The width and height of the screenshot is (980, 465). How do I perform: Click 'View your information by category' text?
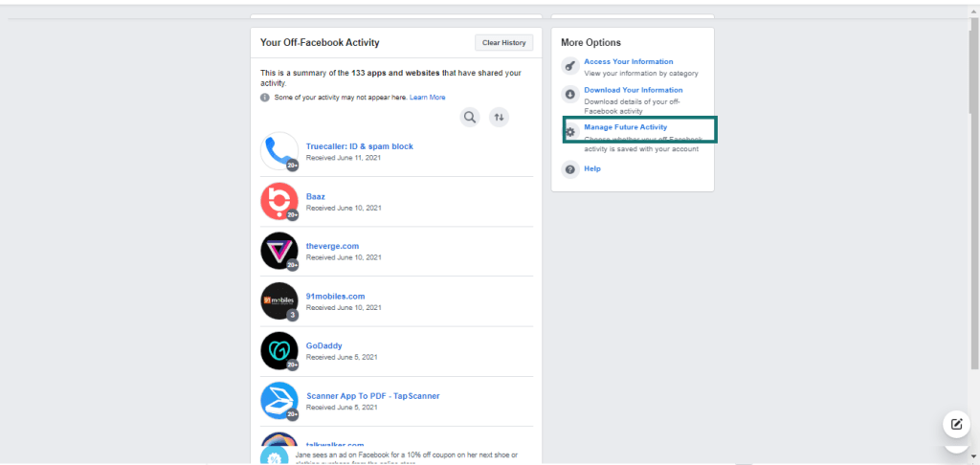pyautogui.click(x=640, y=73)
